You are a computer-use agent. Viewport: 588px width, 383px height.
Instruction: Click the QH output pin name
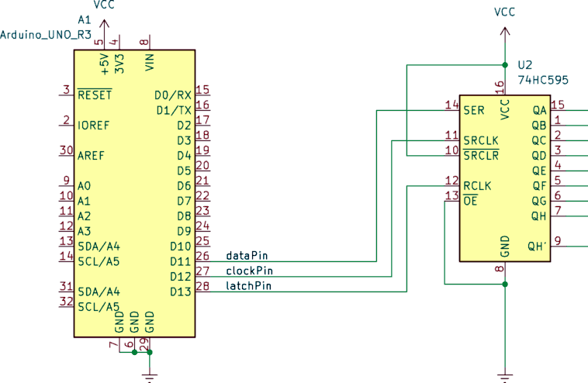539,216
